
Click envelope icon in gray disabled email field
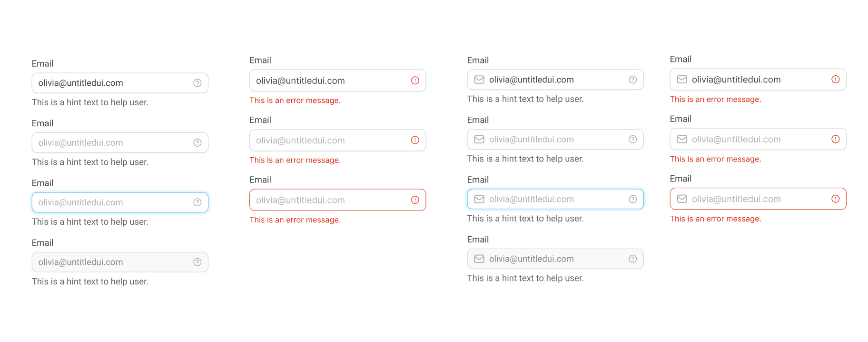point(479,259)
